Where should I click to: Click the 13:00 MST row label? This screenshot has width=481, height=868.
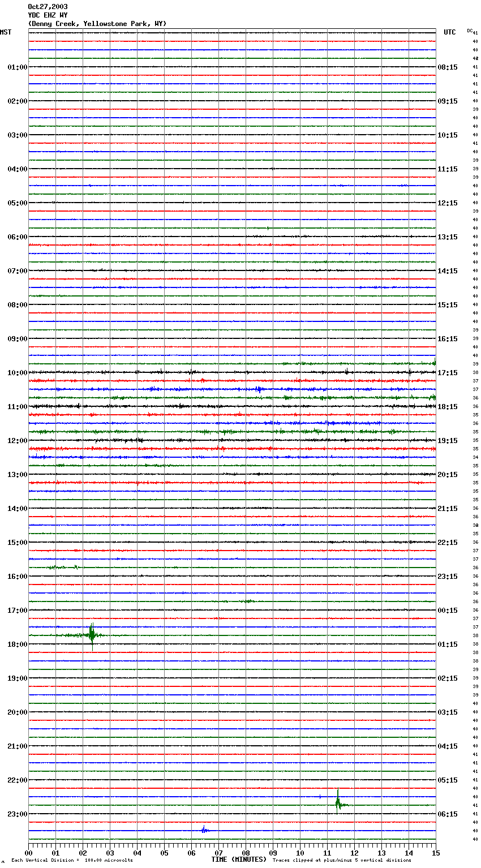point(18,475)
